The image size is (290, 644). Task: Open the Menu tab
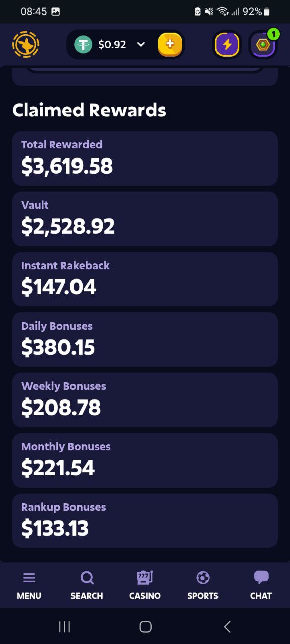[x=29, y=586]
